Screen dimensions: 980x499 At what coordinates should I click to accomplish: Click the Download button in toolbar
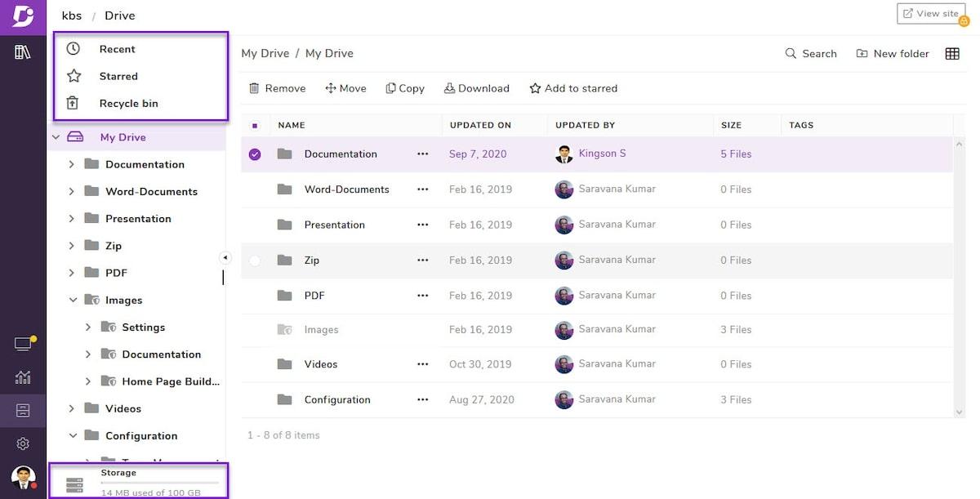pyautogui.click(x=476, y=88)
